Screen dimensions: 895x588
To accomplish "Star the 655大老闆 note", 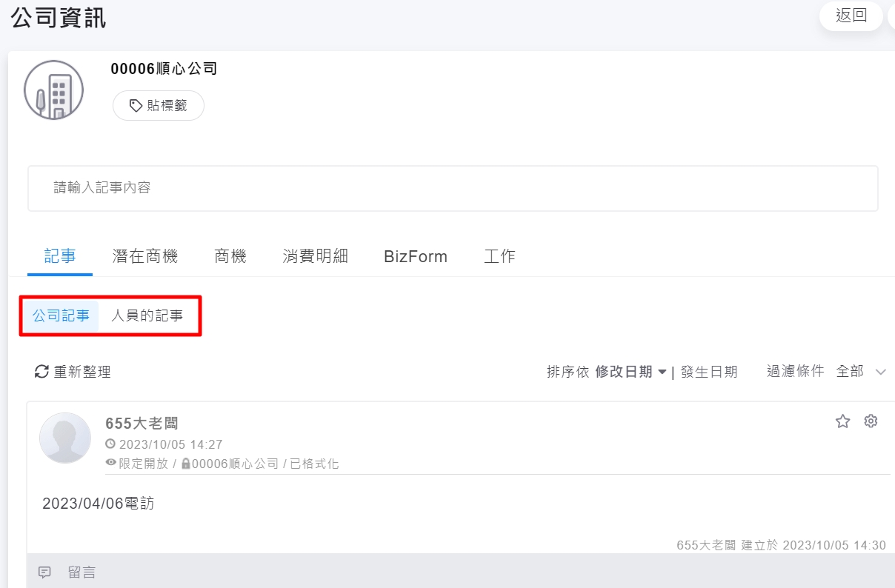I will click(x=842, y=421).
